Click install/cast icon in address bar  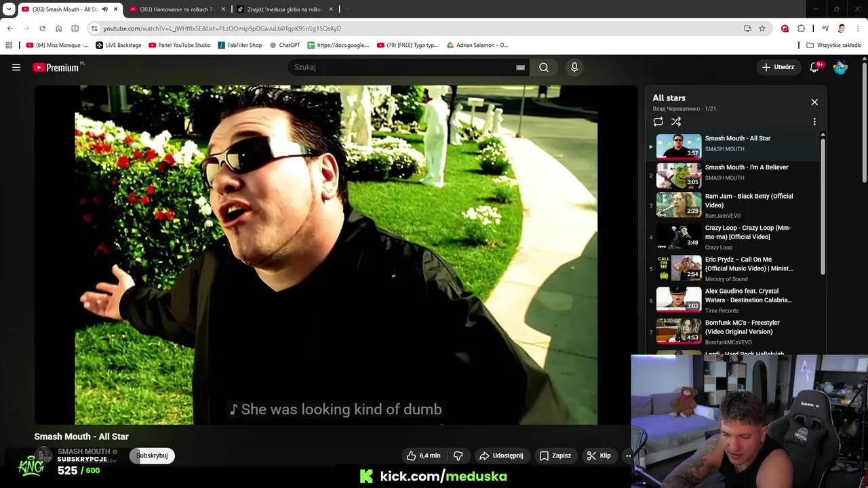click(747, 28)
